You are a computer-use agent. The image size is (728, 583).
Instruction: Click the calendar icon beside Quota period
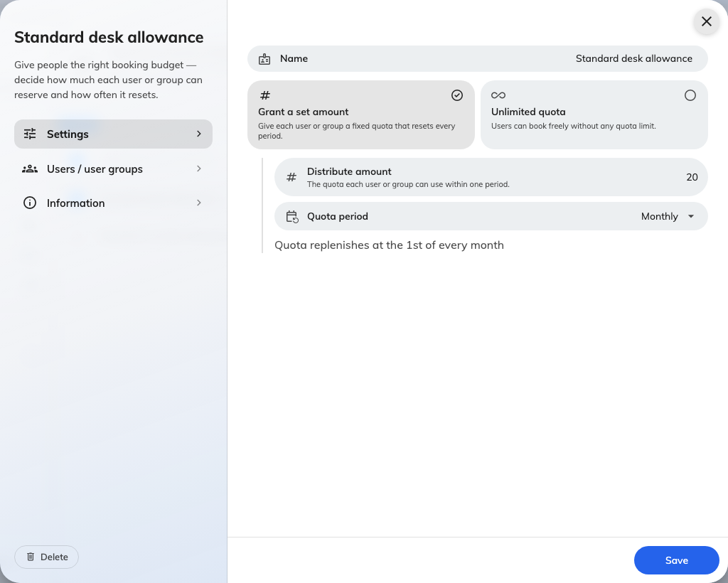coord(292,217)
